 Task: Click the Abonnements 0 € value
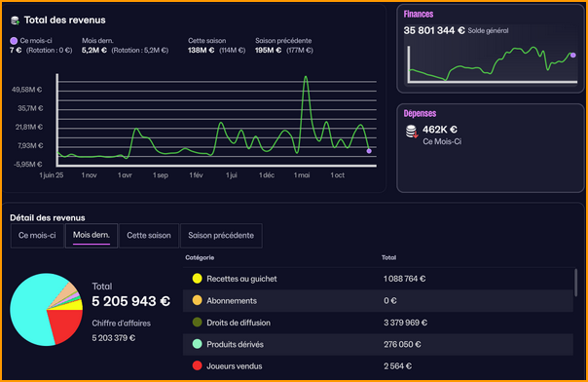click(390, 300)
